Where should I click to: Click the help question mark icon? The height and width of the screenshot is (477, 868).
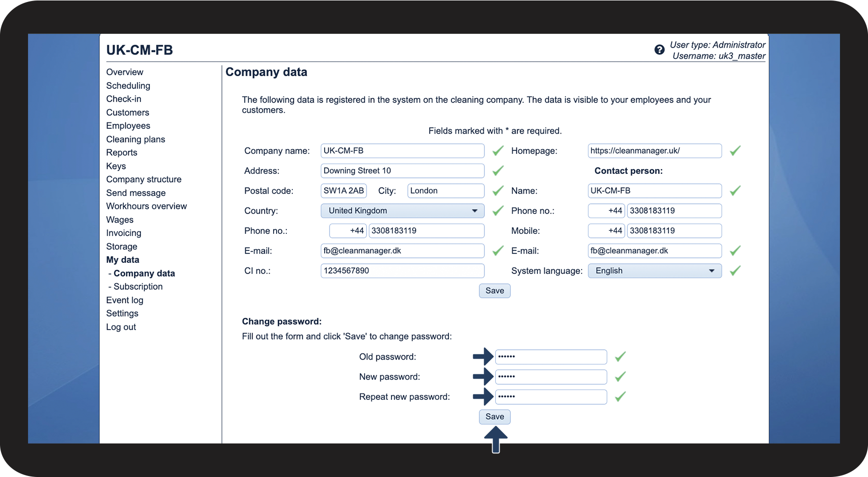[x=659, y=50]
